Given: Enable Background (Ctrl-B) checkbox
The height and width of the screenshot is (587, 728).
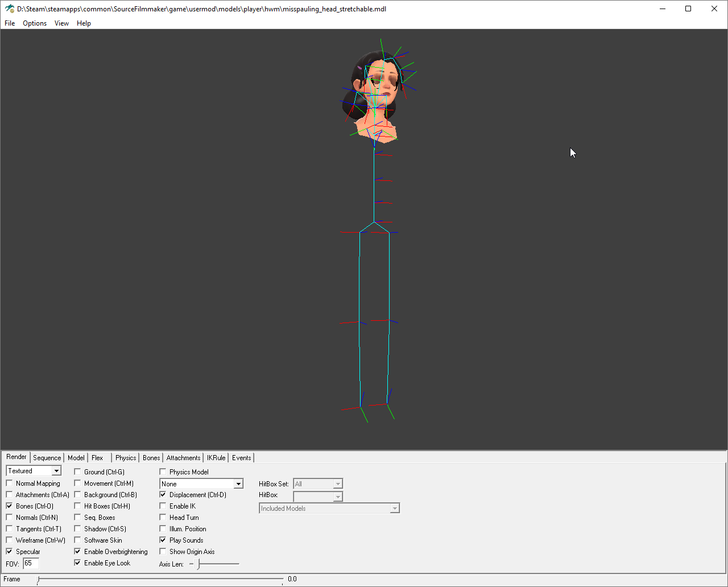Looking at the screenshot, I should click(77, 495).
